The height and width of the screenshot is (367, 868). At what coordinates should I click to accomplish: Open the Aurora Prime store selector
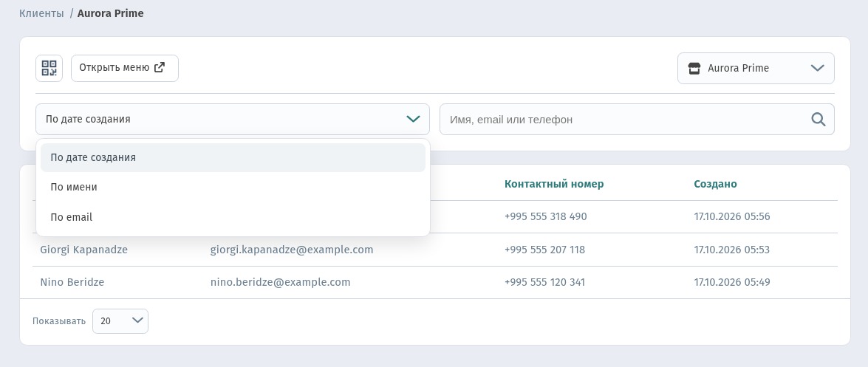756,68
